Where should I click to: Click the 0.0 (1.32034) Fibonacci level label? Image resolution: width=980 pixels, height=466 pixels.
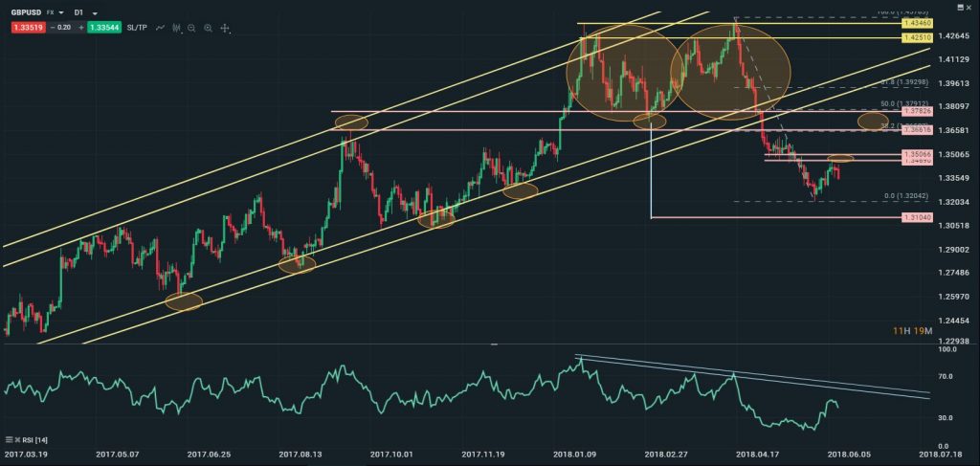tap(906, 195)
